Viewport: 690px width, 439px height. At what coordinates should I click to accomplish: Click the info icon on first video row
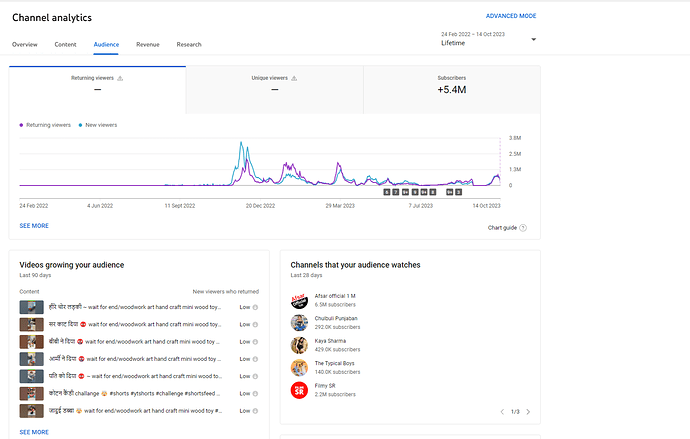255,307
